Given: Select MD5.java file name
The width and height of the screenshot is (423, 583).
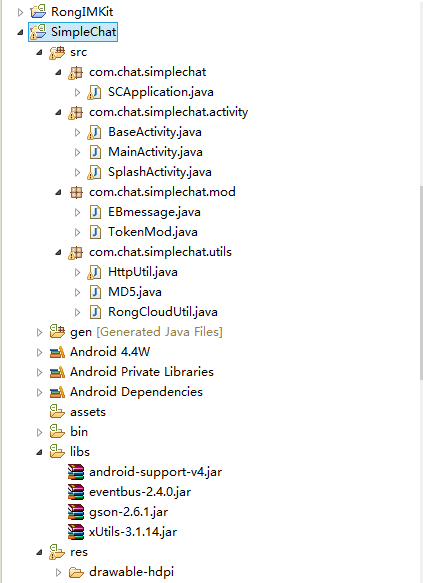Looking at the screenshot, I should (x=135, y=292).
